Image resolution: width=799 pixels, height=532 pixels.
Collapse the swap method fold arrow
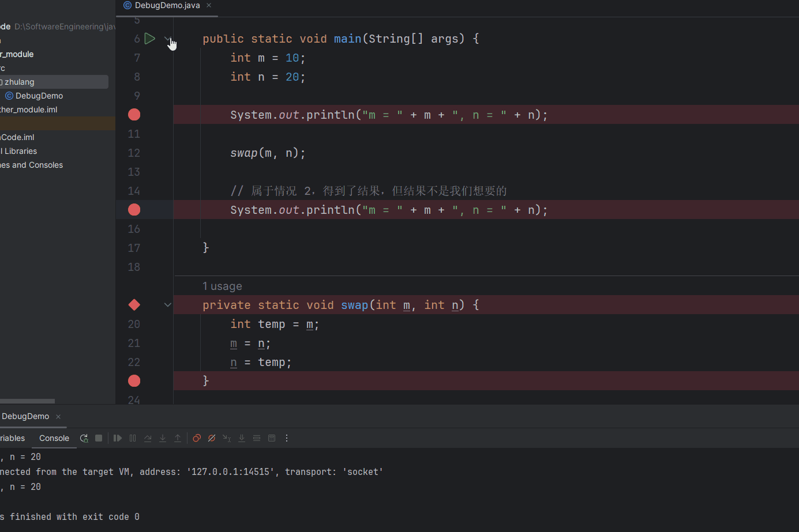click(168, 305)
